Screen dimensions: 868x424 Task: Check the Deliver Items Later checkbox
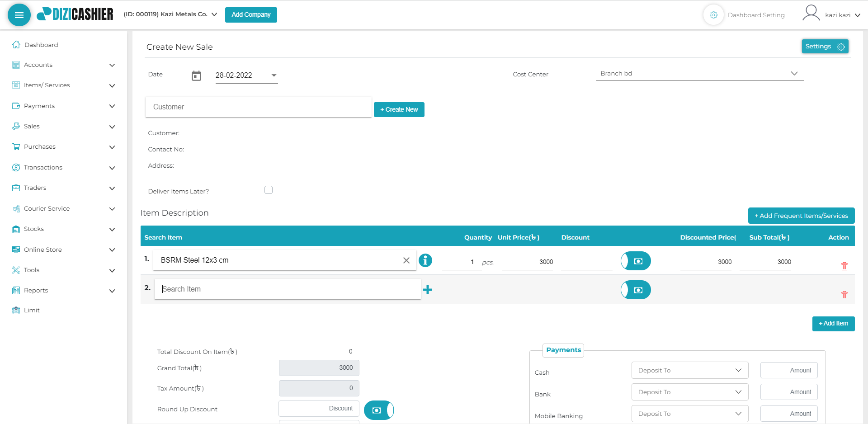click(269, 190)
